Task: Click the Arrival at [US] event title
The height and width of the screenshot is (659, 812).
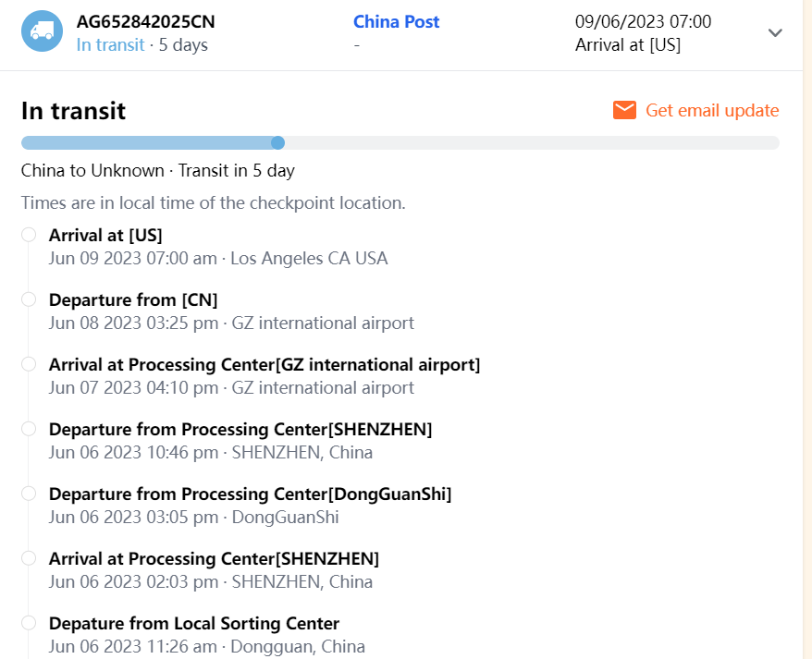Action: (105, 235)
